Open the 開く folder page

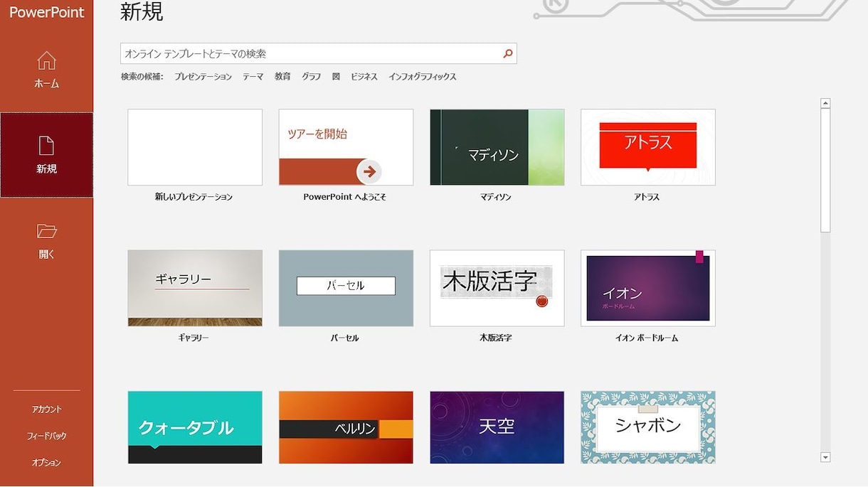click(46, 240)
